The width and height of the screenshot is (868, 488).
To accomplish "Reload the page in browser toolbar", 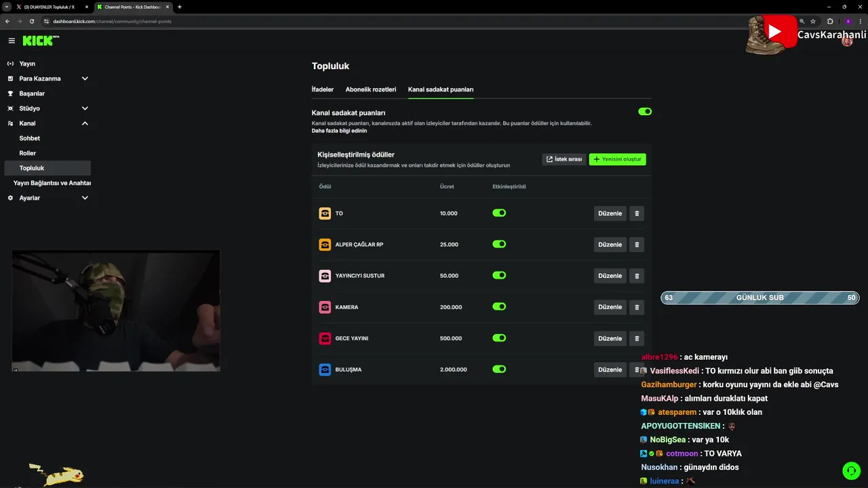I will click(x=31, y=21).
